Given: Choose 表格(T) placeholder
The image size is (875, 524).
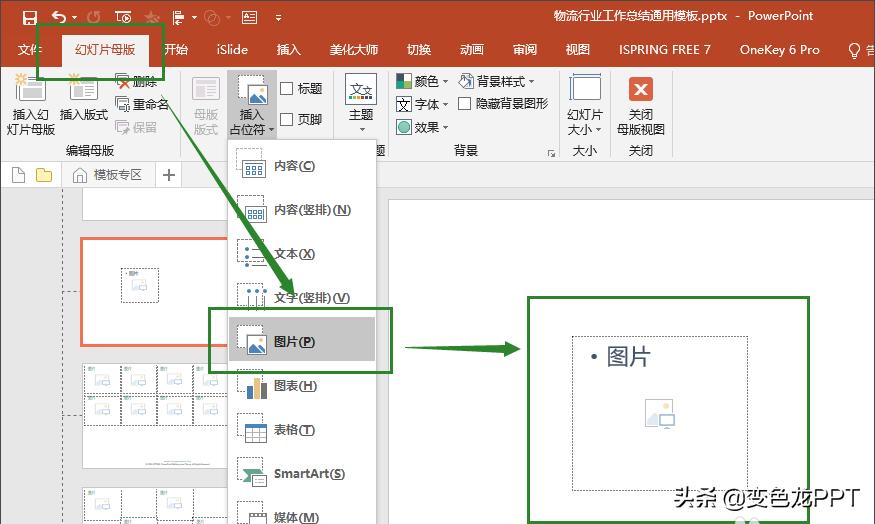Looking at the screenshot, I should (x=302, y=430).
